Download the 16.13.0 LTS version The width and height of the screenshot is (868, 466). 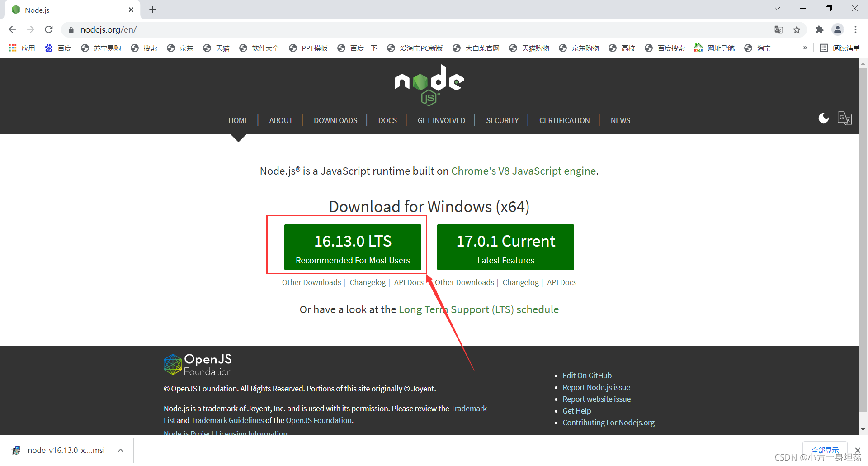[353, 247]
